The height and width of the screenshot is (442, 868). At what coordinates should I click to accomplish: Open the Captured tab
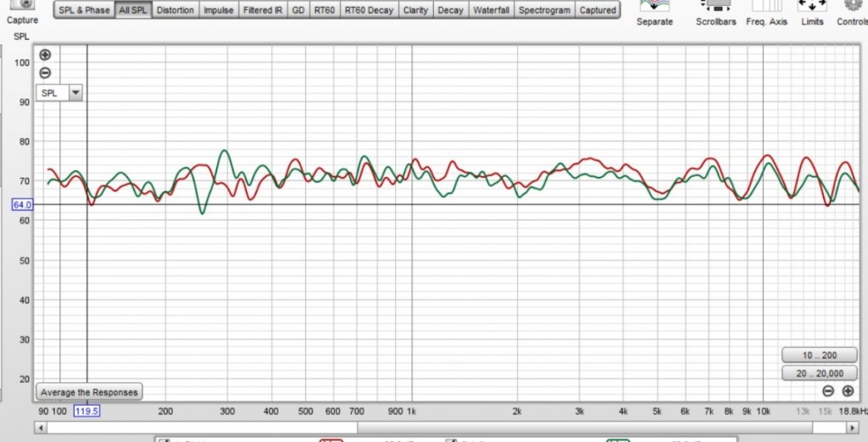click(598, 10)
